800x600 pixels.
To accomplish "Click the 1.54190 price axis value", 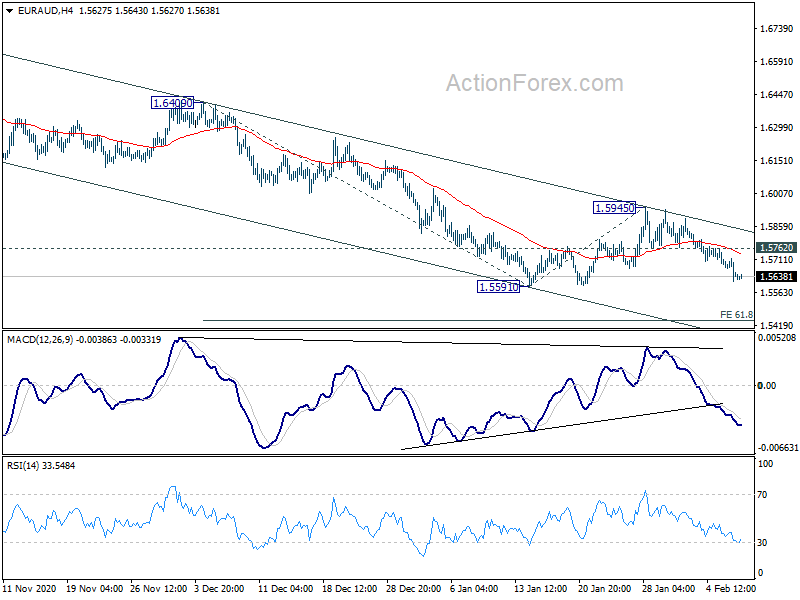I will click(x=777, y=326).
